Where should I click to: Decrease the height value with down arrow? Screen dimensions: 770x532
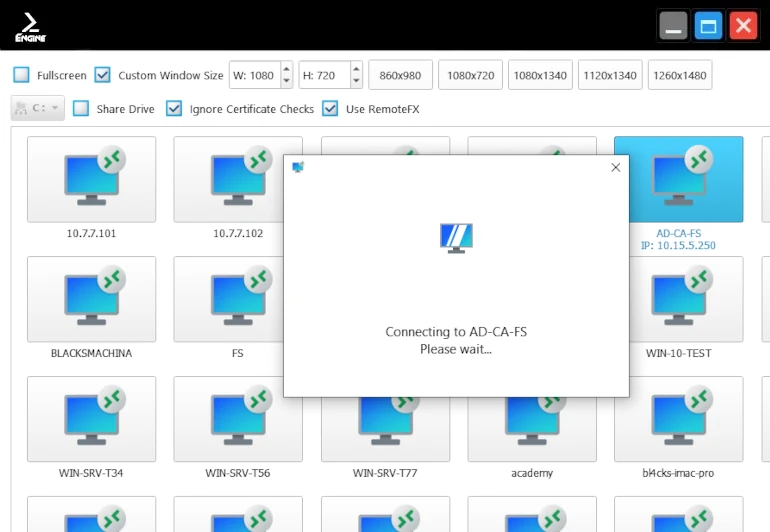tap(357, 82)
